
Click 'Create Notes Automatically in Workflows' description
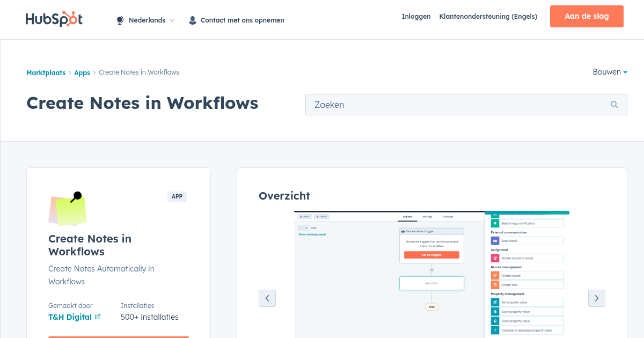click(x=101, y=275)
